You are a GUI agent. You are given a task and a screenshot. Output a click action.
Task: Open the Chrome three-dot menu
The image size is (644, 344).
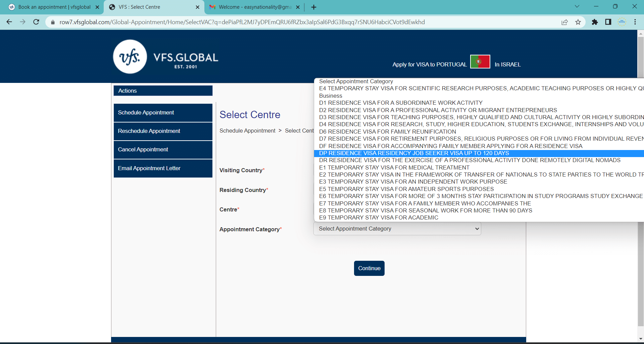pyautogui.click(x=635, y=22)
